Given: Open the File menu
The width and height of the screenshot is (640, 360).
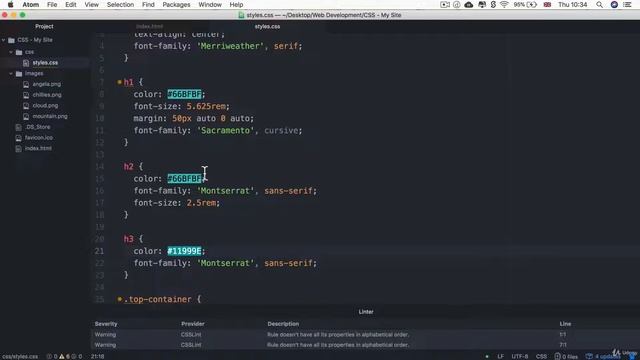Looking at the screenshot, I should [x=52, y=4].
